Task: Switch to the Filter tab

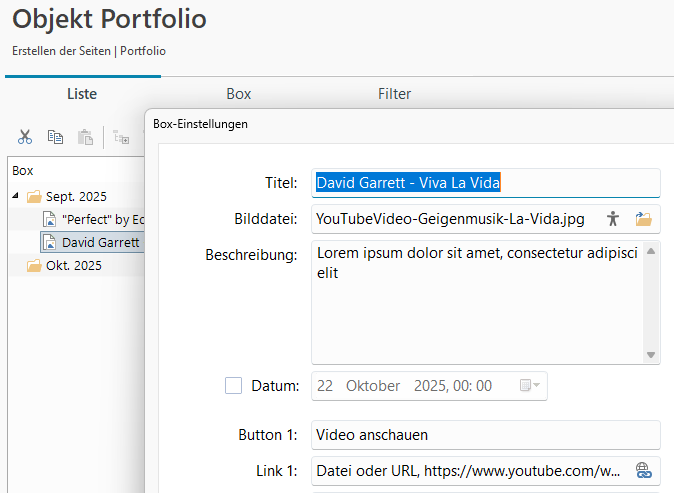Action: coord(394,94)
